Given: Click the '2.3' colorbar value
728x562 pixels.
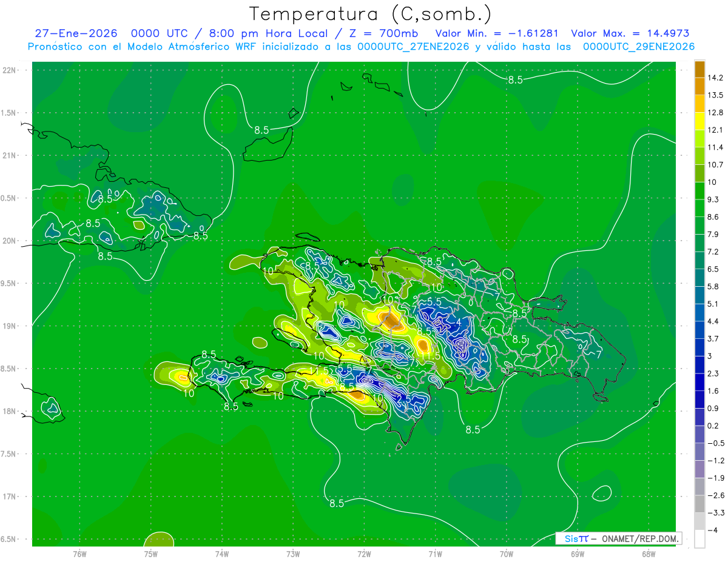Looking at the screenshot, I should 713,373.
